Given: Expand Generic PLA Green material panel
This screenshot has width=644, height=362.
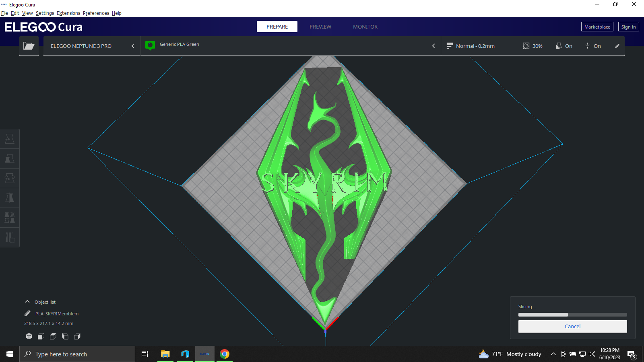Looking at the screenshot, I should click(291, 46).
